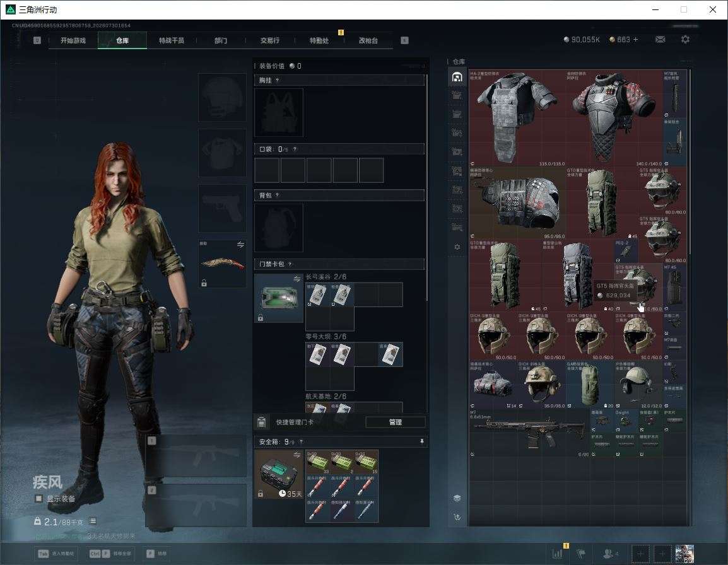Go to the 交易行 tab

point(270,40)
